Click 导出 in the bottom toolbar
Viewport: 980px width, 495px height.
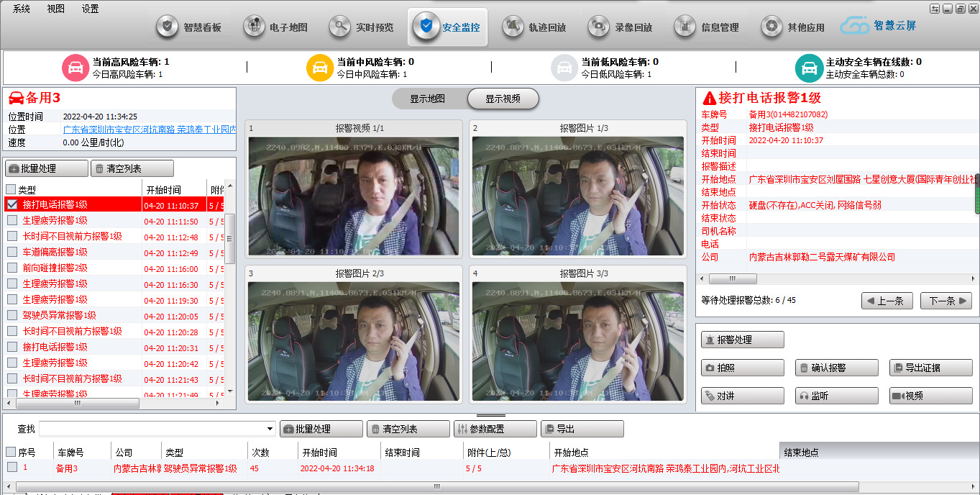coord(582,429)
